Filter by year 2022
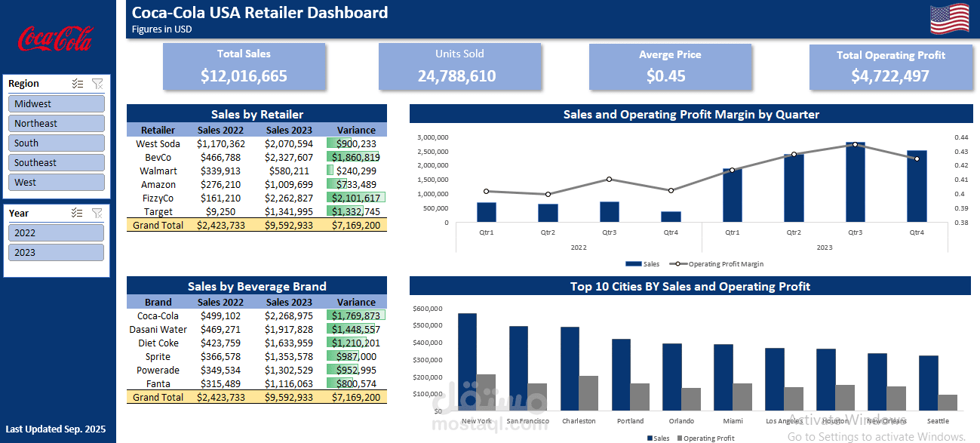This screenshot has width=980, height=443. 57,232
